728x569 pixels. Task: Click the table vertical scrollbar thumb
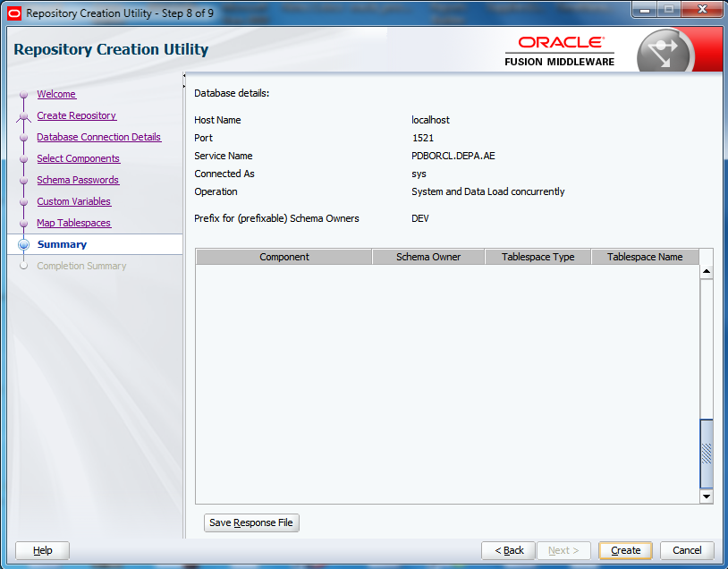click(707, 454)
